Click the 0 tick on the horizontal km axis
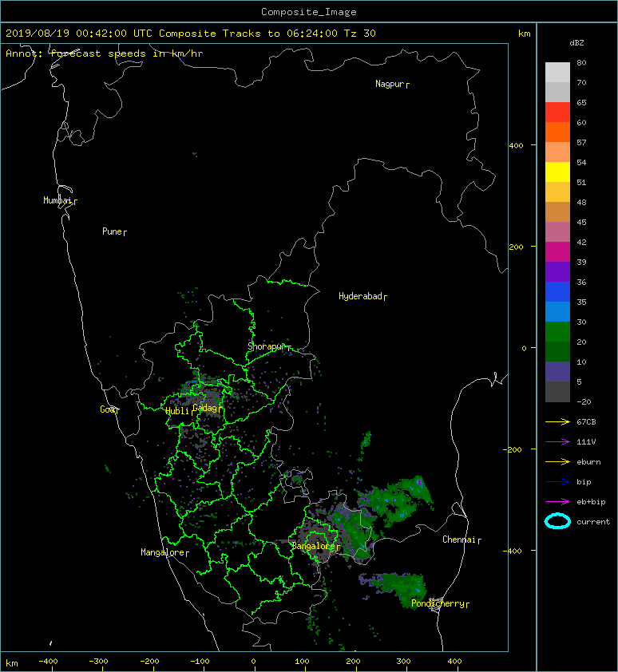This screenshot has height=672, width=618. coord(253,662)
